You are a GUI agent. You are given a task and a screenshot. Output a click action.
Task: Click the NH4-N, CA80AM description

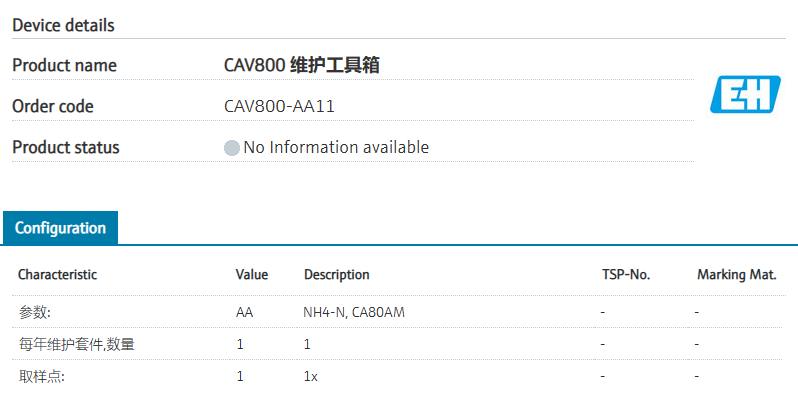(x=353, y=312)
